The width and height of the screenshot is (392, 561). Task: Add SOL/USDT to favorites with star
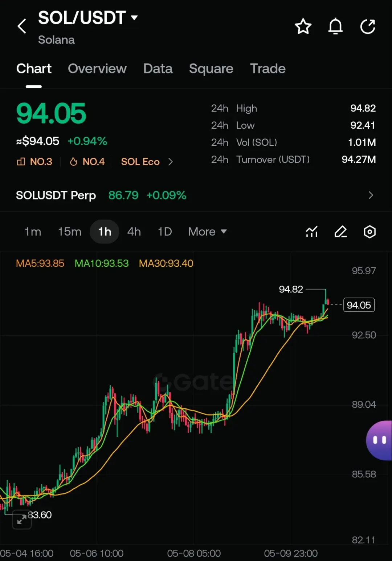click(303, 27)
